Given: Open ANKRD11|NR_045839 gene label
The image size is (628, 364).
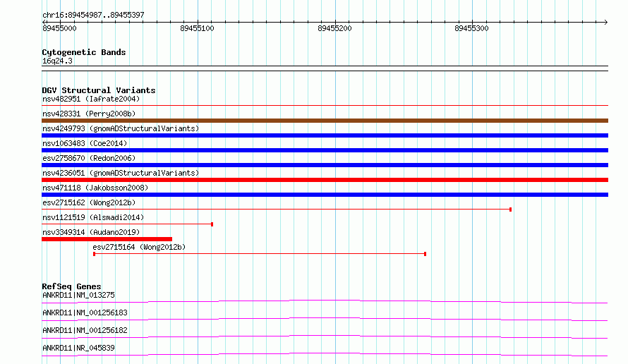Looking at the screenshot, I should coord(78,348).
